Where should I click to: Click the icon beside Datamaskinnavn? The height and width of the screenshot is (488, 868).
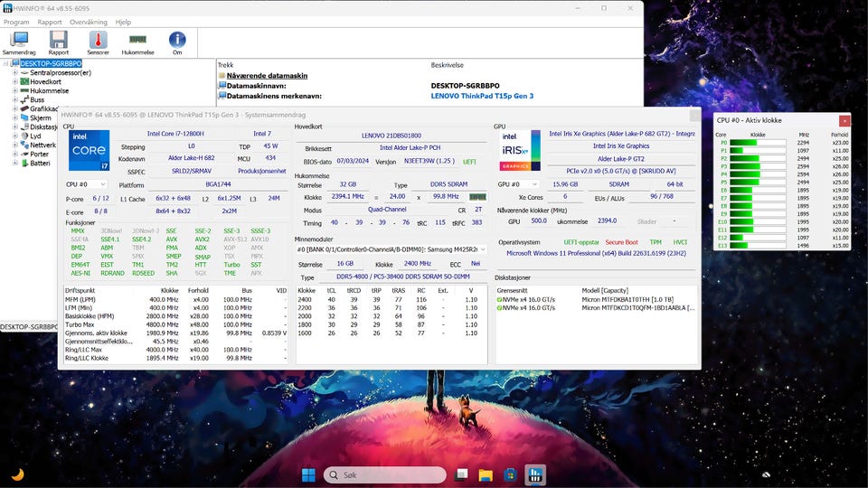tap(222, 86)
